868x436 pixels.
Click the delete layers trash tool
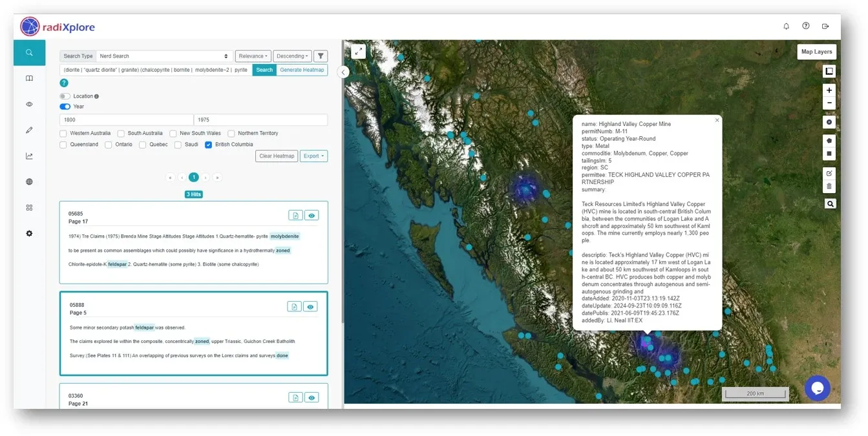[830, 187]
